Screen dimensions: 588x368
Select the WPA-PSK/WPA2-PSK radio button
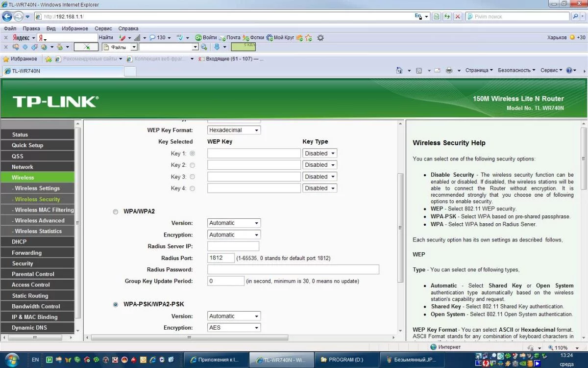pyautogui.click(x=116, y=304)
